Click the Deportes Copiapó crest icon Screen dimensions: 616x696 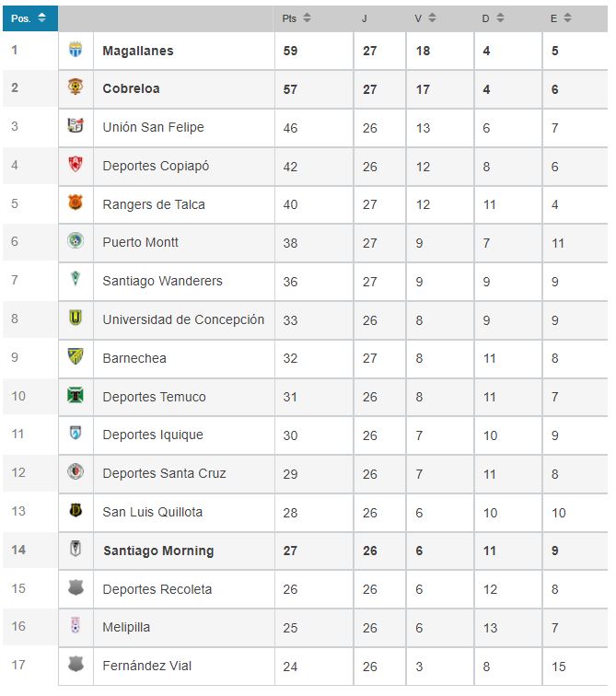(x=76, y=164)
